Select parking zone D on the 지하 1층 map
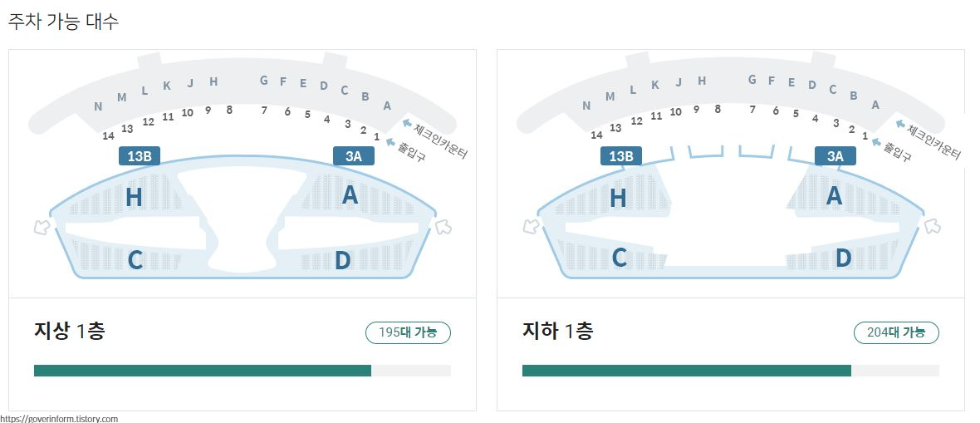The image size is (980, 423). [x=844, y=258]
